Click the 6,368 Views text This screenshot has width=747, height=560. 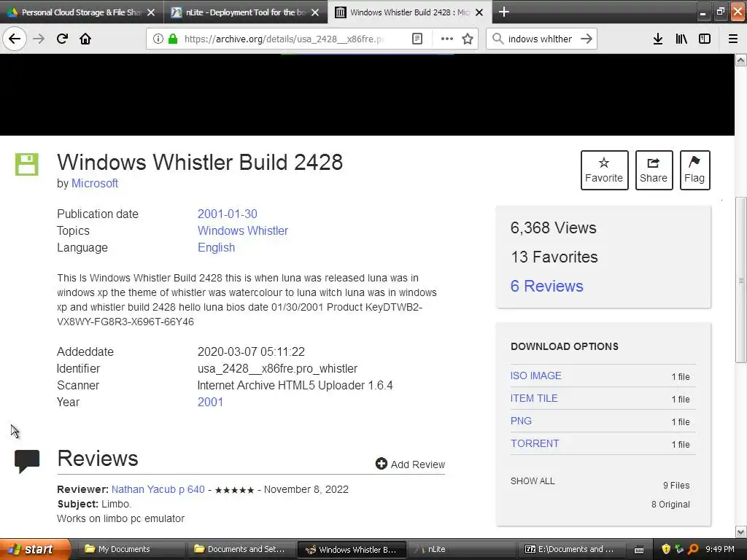point(553,227)
